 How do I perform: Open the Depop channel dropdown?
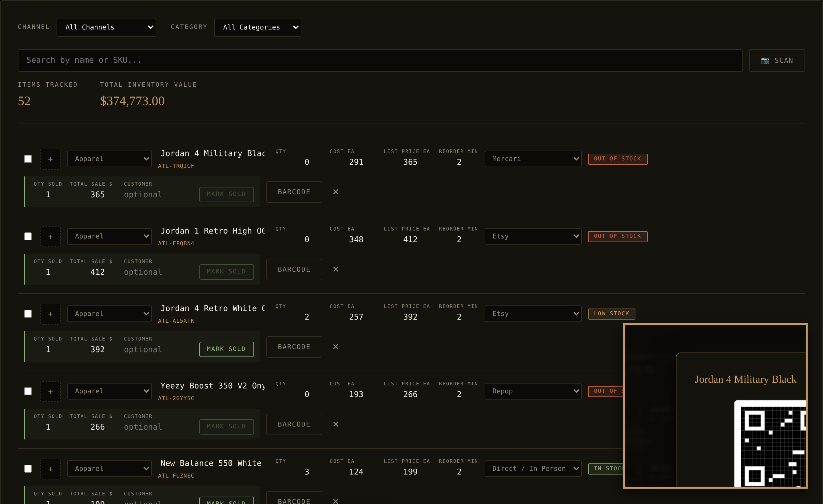(533, 391)
